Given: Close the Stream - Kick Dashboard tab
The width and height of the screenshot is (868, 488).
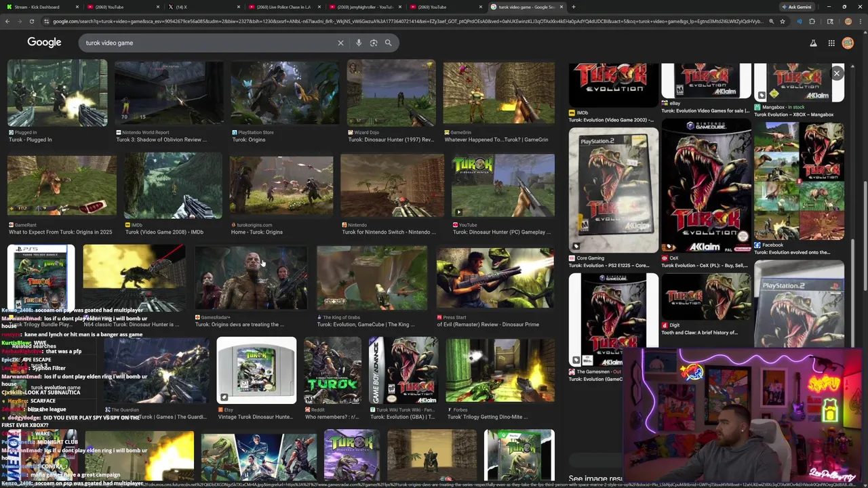Looking at the screenshot, I should pos(77,7).
